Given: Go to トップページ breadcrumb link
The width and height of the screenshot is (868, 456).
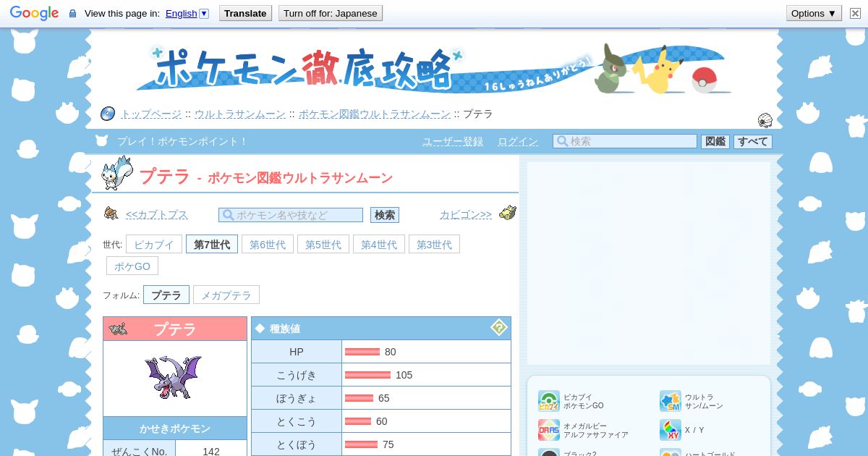Looking at the screenshot, I should coord(151,114).
